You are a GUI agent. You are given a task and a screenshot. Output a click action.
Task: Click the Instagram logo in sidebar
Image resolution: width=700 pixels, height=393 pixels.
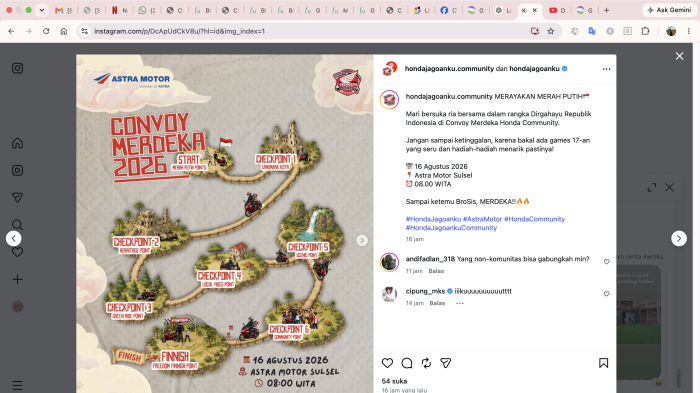tap(17, 68)
